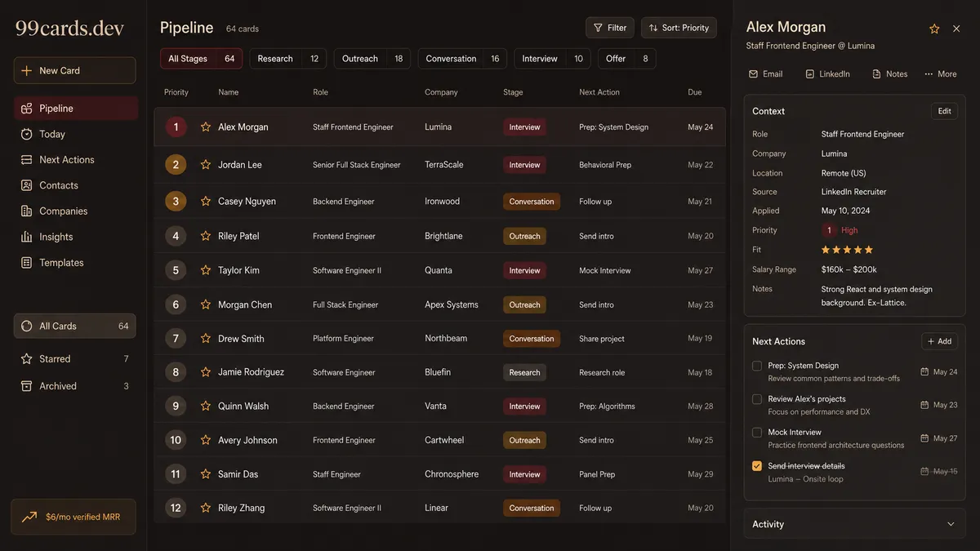Sort by the Company column header
Image resolution: width=980 pixels, height=551 pixels.
[441, 92]
